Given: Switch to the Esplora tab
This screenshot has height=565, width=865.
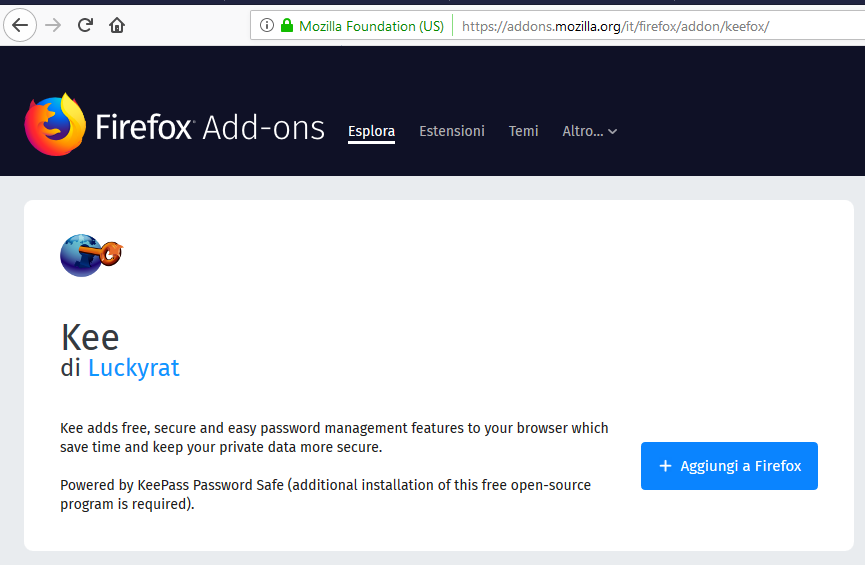Looking at the screenshot, I should pos(371,131).
